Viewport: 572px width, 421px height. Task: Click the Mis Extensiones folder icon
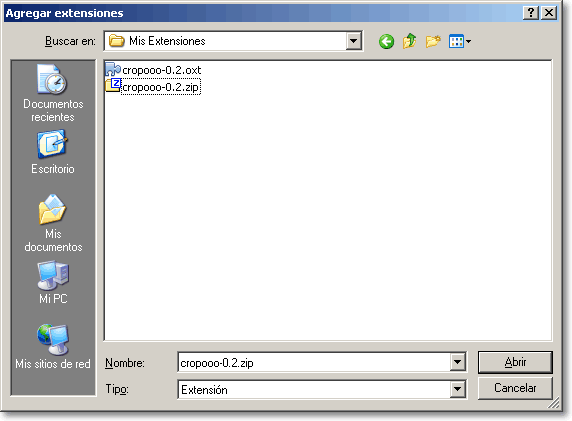[117, 41]
